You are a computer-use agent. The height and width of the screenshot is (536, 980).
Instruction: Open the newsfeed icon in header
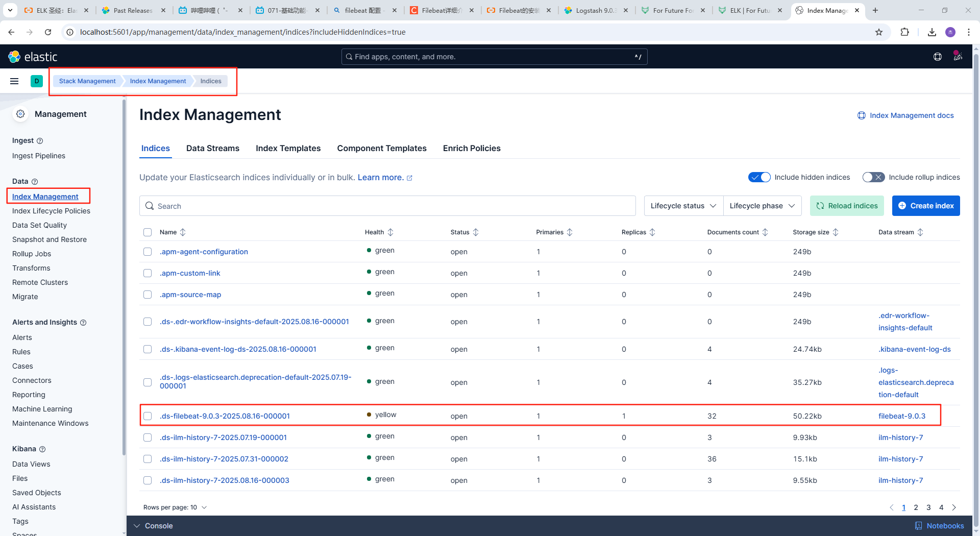click(958, 56)
